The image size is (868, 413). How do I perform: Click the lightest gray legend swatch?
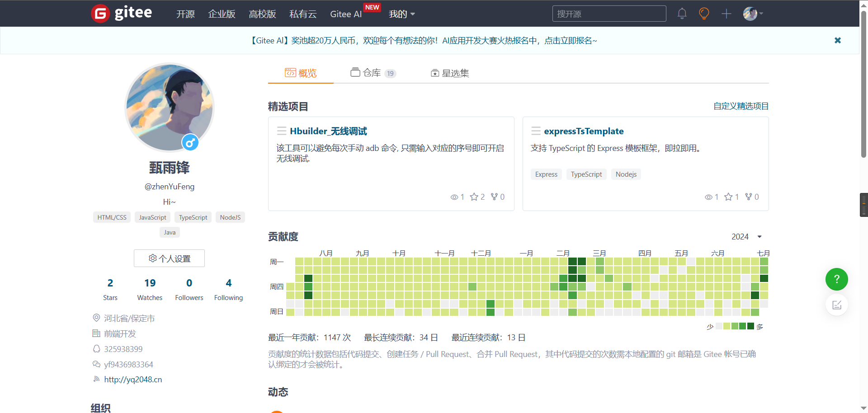718,326
